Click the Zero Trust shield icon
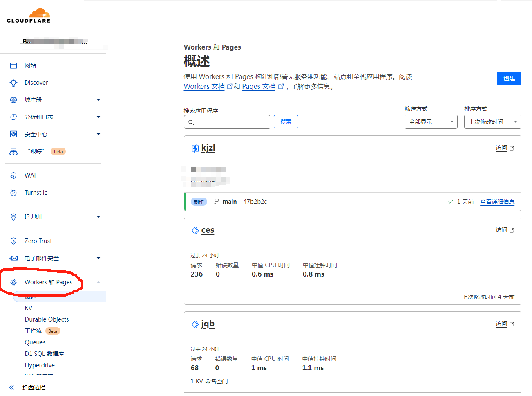532x396 pixels. (13, 241)
